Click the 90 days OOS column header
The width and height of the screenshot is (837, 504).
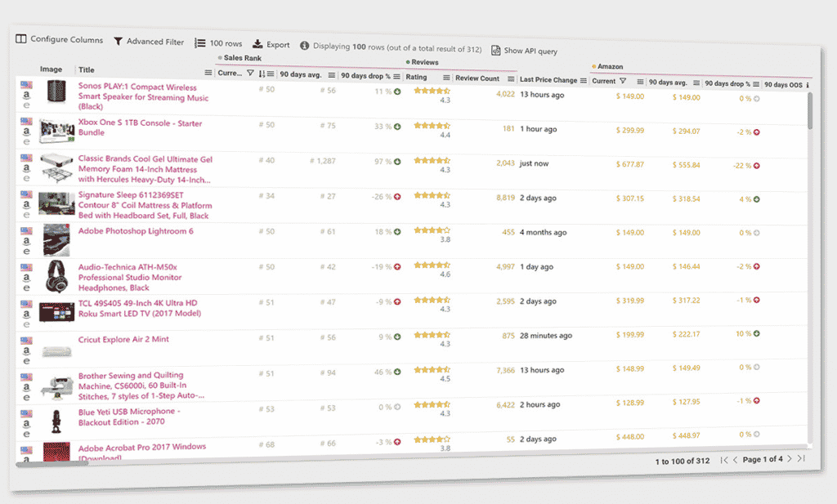pos(783,85)
